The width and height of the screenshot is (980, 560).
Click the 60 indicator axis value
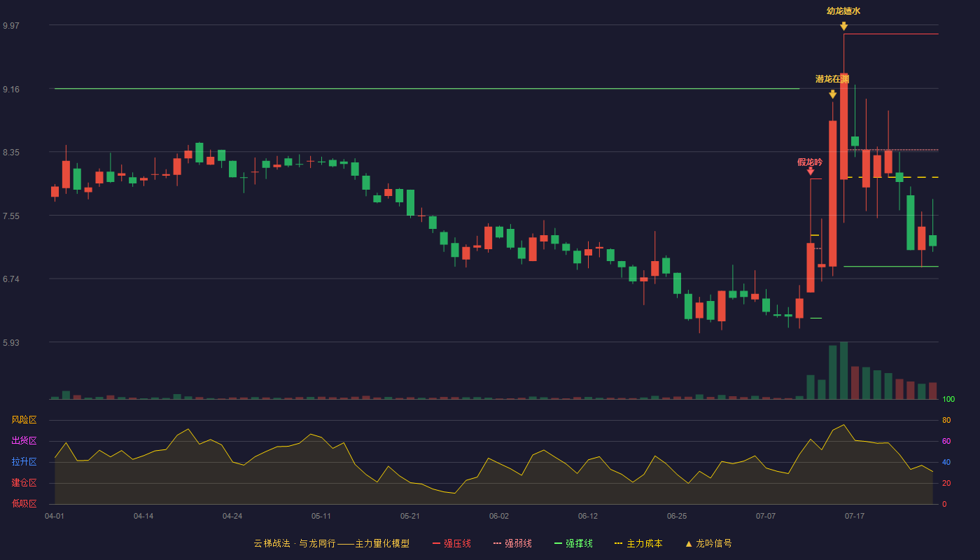click(x=946, y=441)
